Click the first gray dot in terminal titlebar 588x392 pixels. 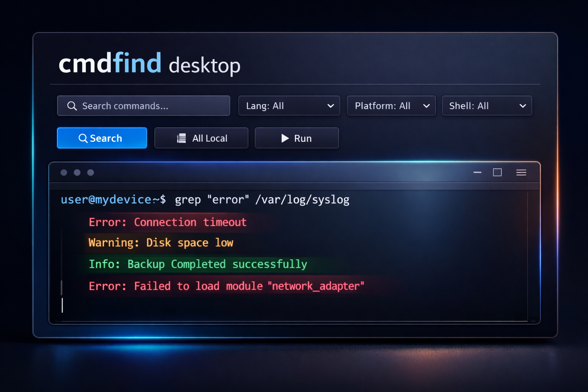point(64,173)
